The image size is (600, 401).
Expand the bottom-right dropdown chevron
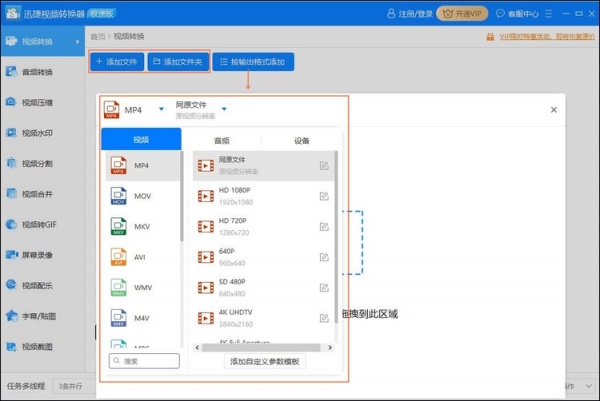pyautogui.click(x=589, y=386)
